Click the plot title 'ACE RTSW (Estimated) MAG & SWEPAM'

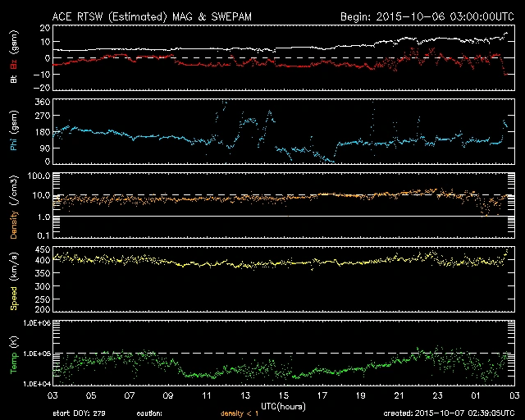pyautogui.click(x=152, y=16)
